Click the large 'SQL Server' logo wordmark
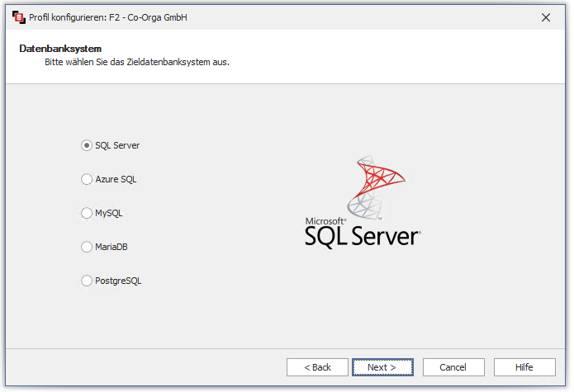Image resolution: width=574 pixels, height=392 pixels. 362,237
